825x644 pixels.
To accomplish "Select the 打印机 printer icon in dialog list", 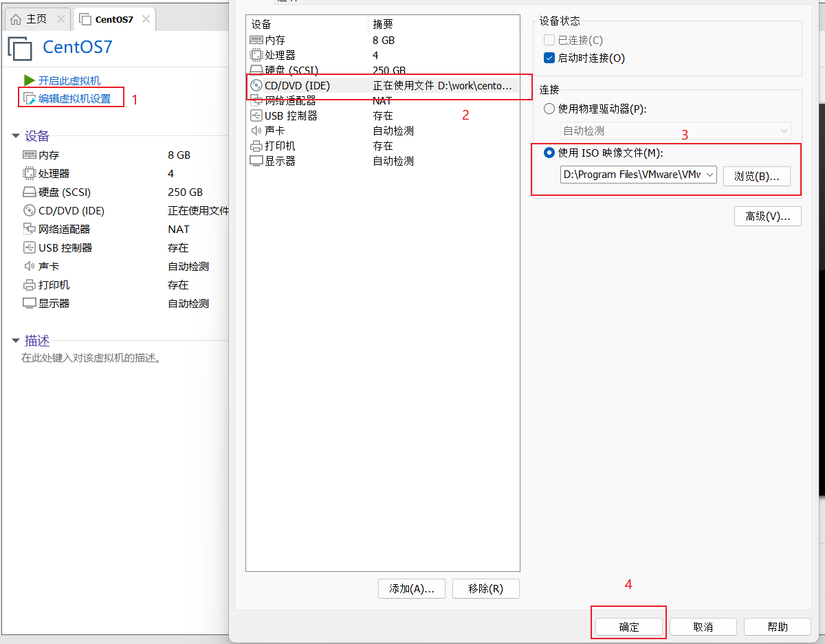I will click(256, 146).
